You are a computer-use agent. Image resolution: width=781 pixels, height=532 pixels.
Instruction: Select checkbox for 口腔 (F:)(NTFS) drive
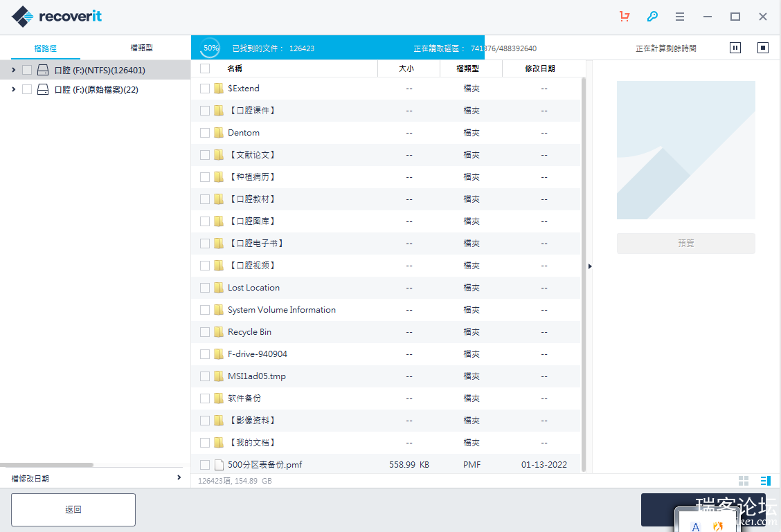27,70
